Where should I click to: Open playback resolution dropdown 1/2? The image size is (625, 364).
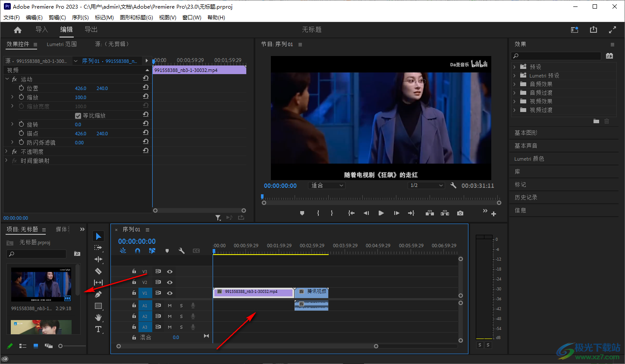pyautogui.click(x=426, y=185)
